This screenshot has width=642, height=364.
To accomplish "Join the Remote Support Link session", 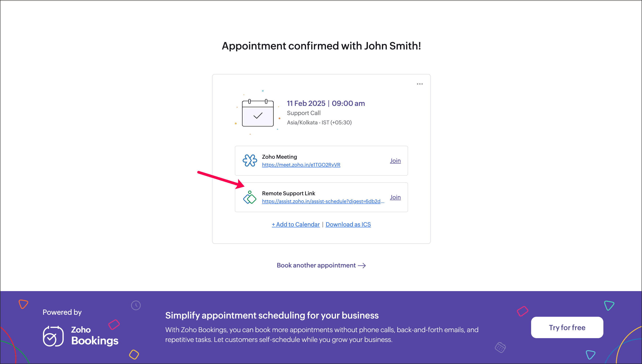I will 395,197.
